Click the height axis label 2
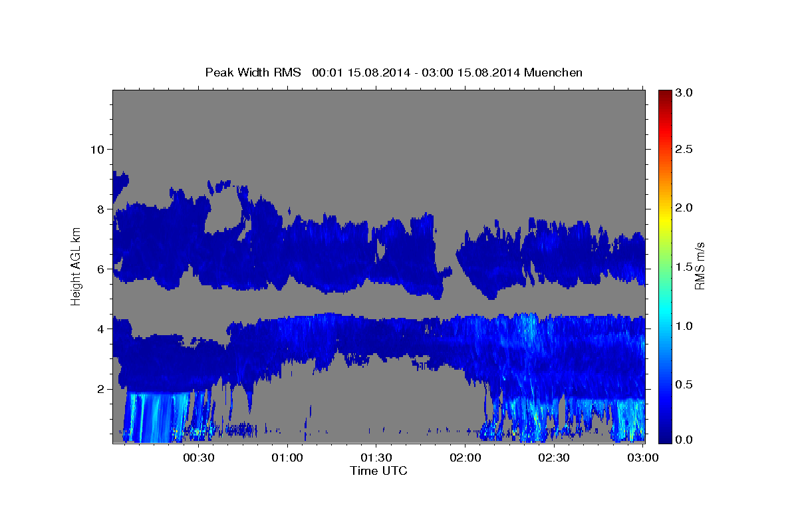 point(100,388)
